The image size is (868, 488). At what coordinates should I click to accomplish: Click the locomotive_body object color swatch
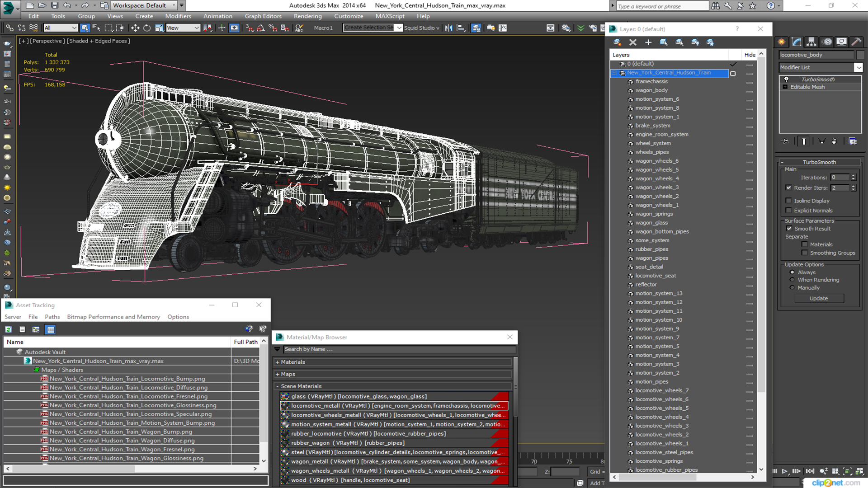(x=860, y=55)
